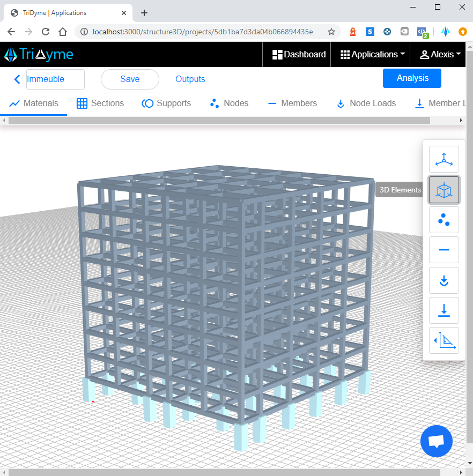Open the Dashboard

click(299, 55)
